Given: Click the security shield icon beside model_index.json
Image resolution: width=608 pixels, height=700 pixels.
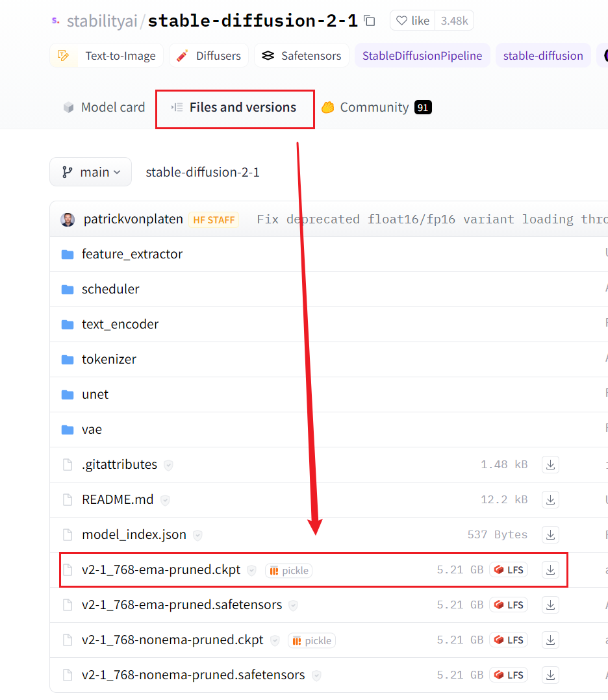Looking at the screenshot, I should 197,535.
